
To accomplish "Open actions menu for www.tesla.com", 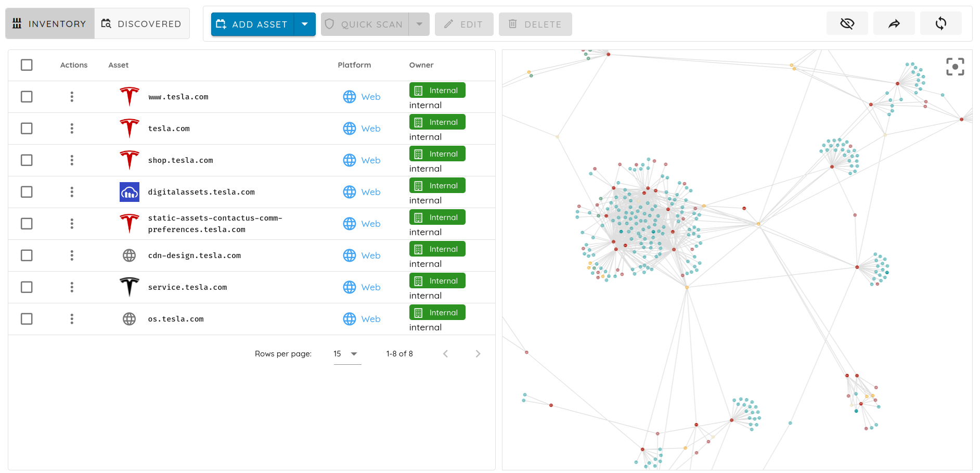I will click(72, 97).
